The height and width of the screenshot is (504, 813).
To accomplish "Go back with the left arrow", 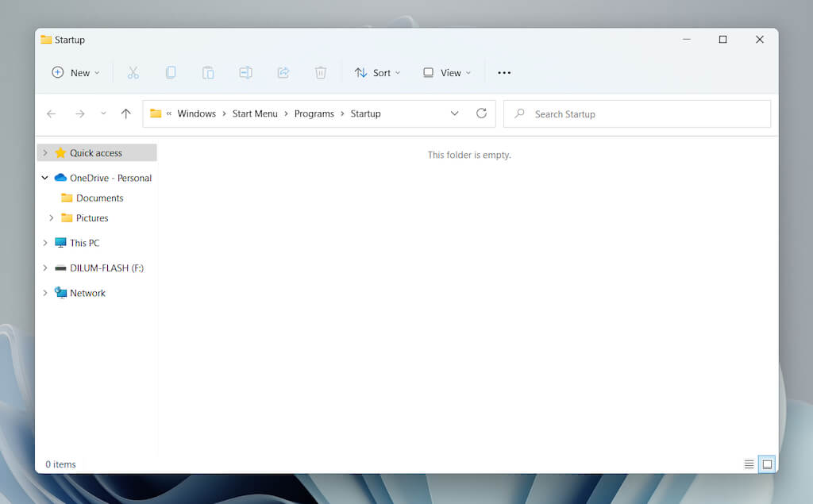I will [51, 113].
